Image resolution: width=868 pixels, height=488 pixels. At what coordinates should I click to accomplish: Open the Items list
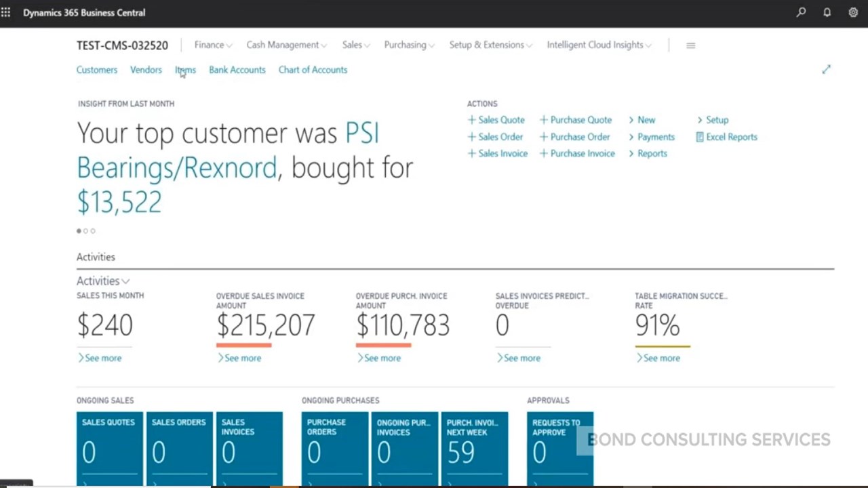(185, 70)
